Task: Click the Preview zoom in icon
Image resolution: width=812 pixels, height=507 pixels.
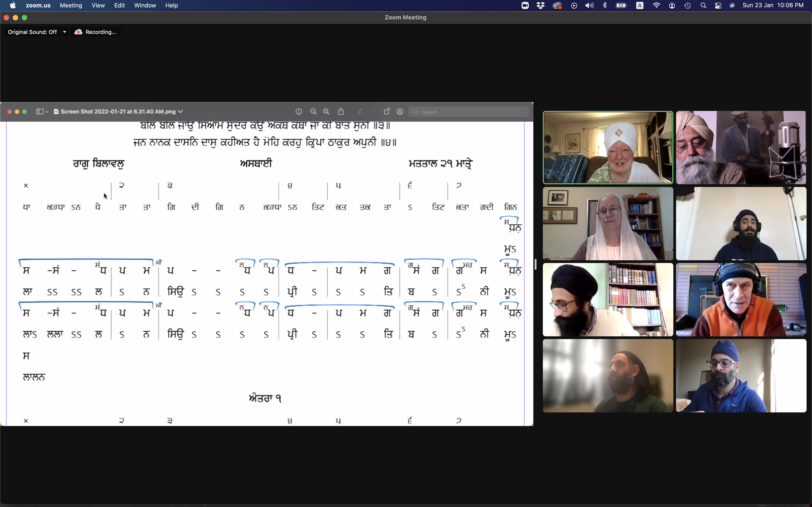Action: (x=326, y=112)
